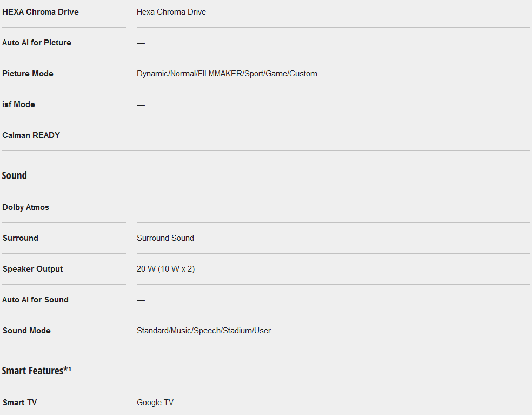
Task: Click the Hexa Chroma Drive value text
Action: [x=171, y=12]
